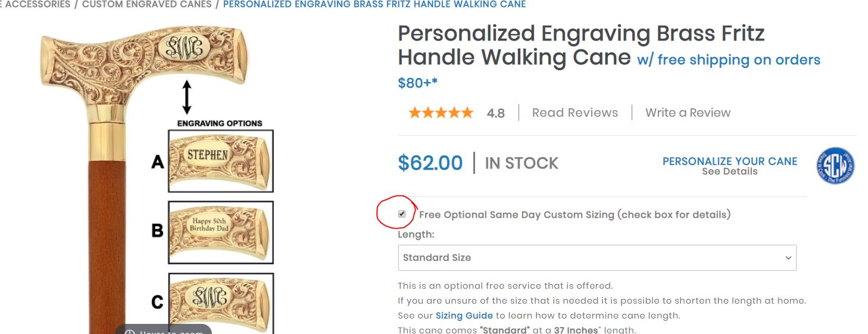The height and width of the screenshot is (334, 868).
Task: Click Write a Review link
Action: click(688, 113)
